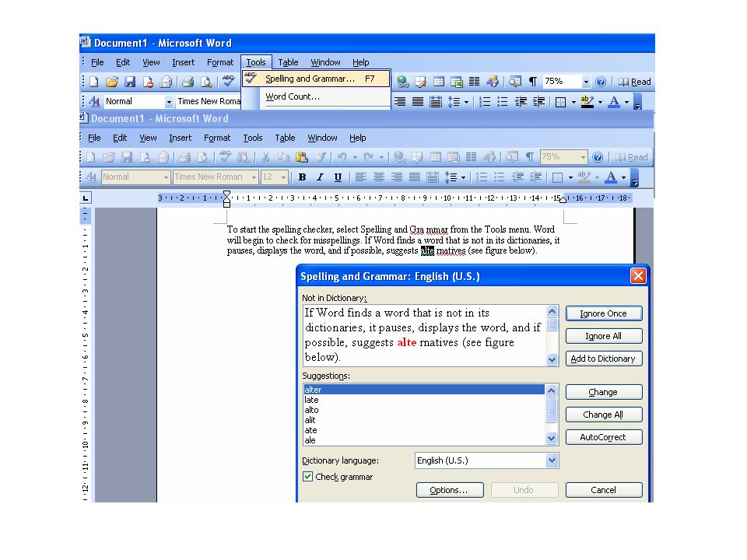Image resolution: width=747 pixels, height=560 pixels.
Task: Click Insert Table icon in upper Word window
Action: tap(439, 82)
